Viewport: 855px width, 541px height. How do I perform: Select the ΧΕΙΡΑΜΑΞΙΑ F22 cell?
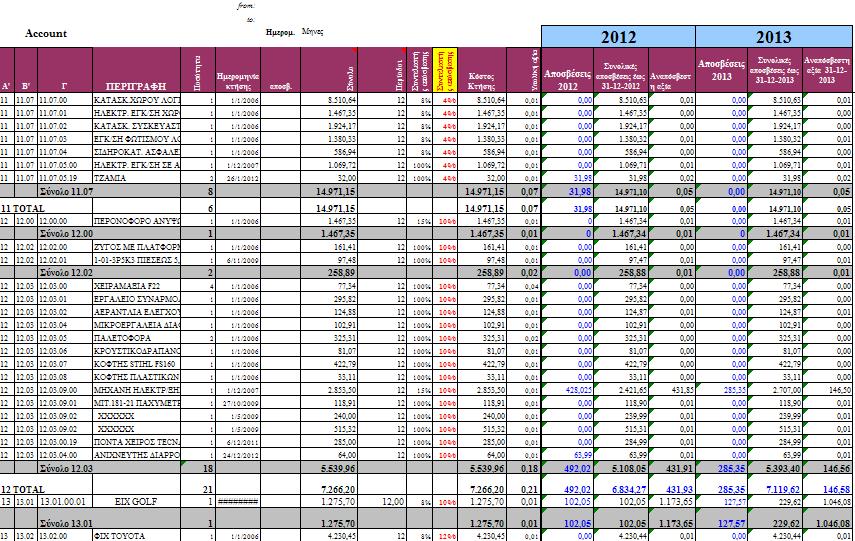coord(136,286)
